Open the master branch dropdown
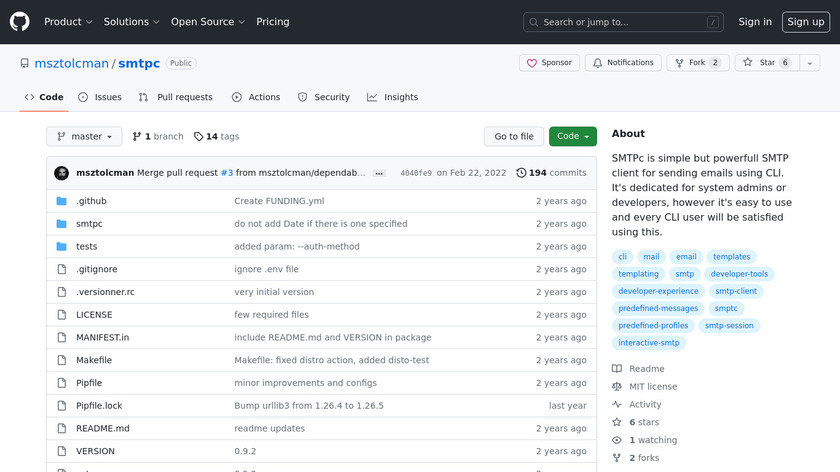Viewport: 840px width, 472px height. coord(84,137)
